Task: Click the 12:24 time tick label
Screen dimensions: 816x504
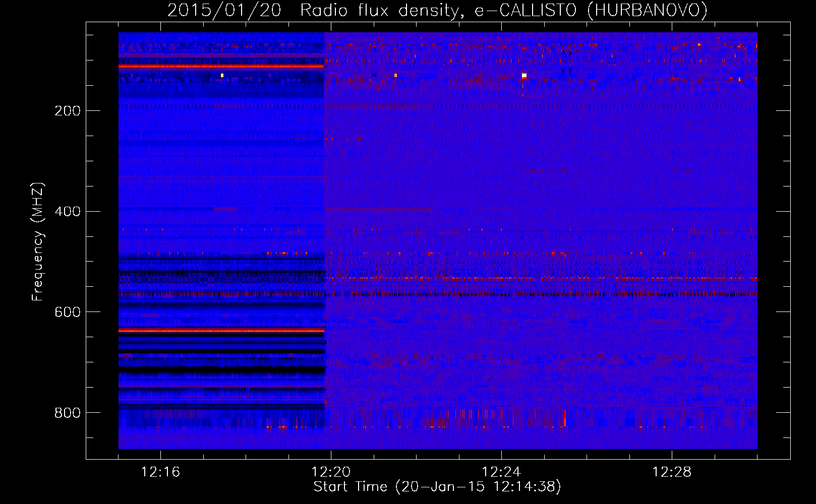Action: click(x=501, y=472)
